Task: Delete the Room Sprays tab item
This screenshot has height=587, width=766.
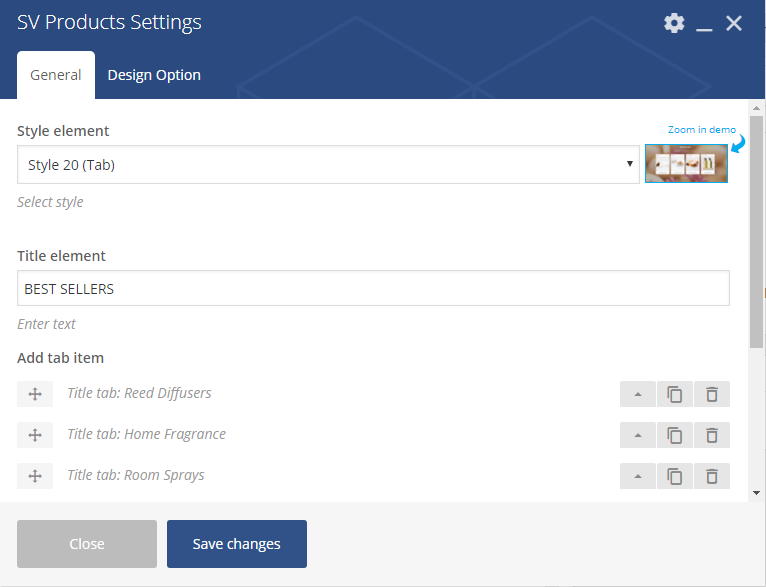Action: (712, 476)
